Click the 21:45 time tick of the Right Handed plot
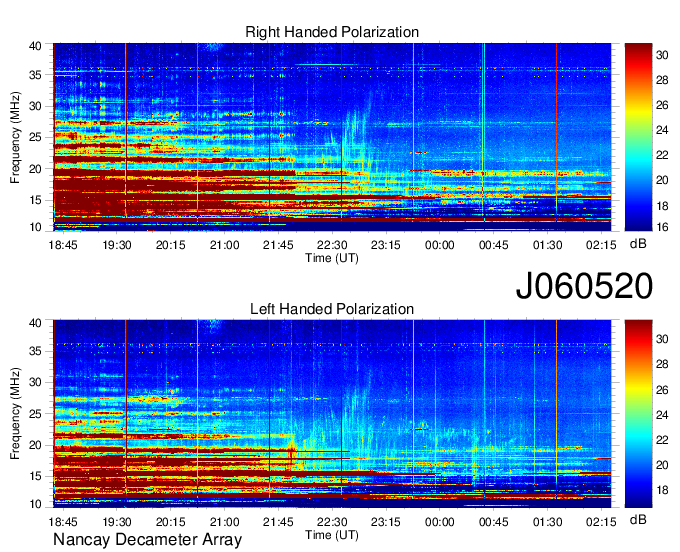 278,245
